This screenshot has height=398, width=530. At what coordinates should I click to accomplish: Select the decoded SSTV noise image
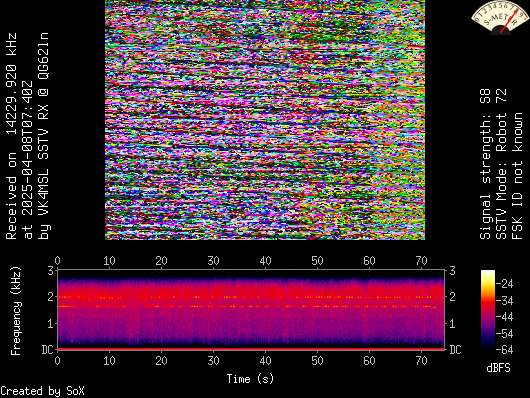click(265, 120)
